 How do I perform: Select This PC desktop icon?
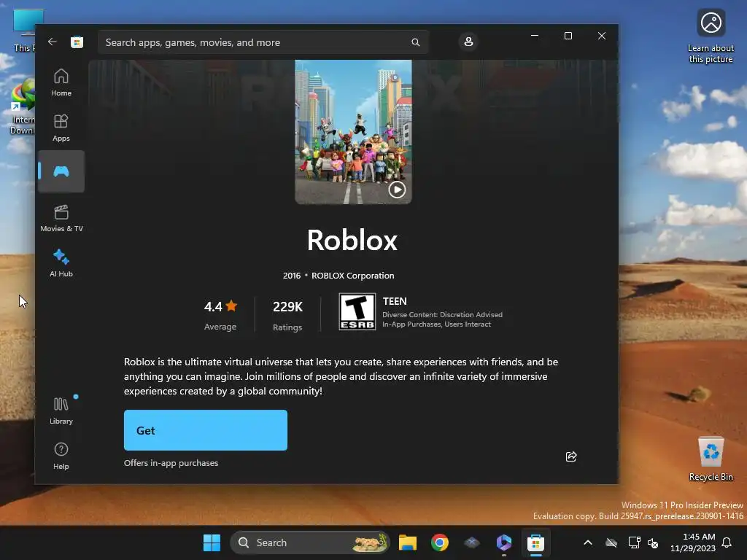(24, 30)
